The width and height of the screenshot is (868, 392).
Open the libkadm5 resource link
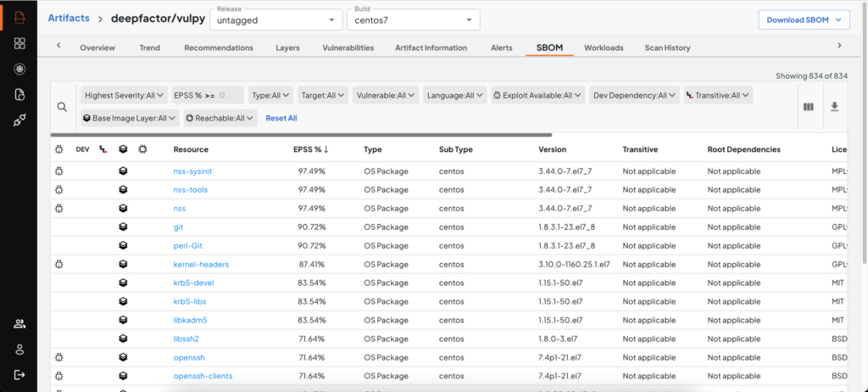coord(191,321)
